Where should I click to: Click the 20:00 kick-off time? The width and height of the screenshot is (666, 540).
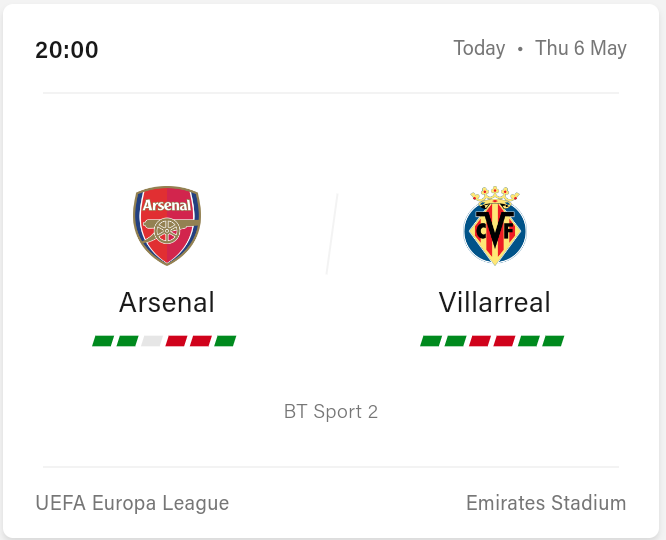pyautogui.click(x=67, y=49)
